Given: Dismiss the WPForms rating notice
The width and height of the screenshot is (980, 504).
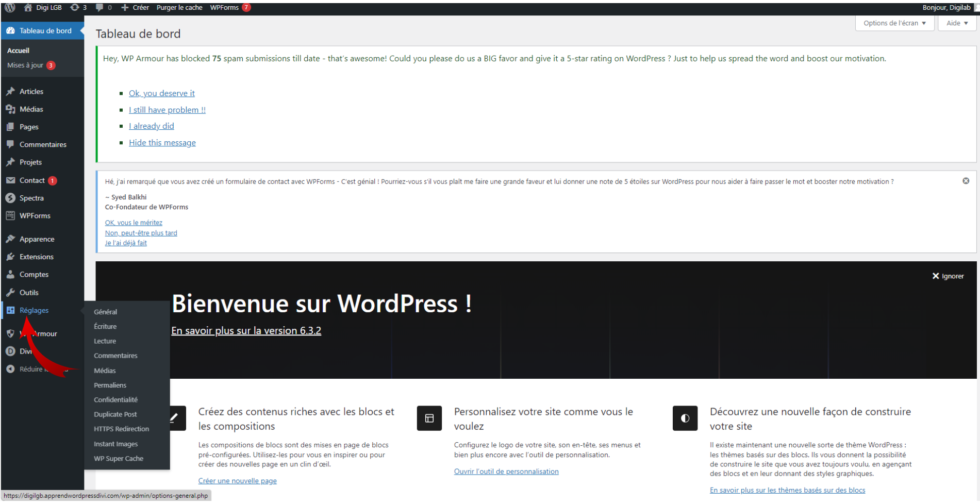Looking at the screenshot, I should click(966, 181).
